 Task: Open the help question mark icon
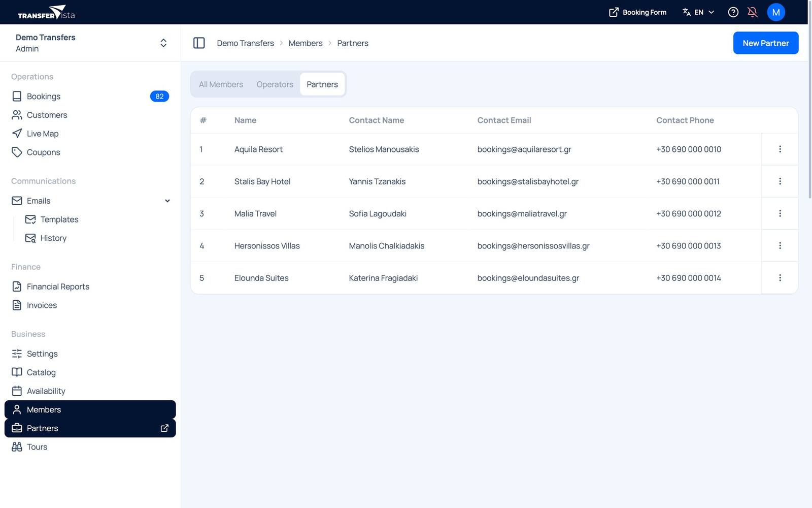click(x=733, y=12)
